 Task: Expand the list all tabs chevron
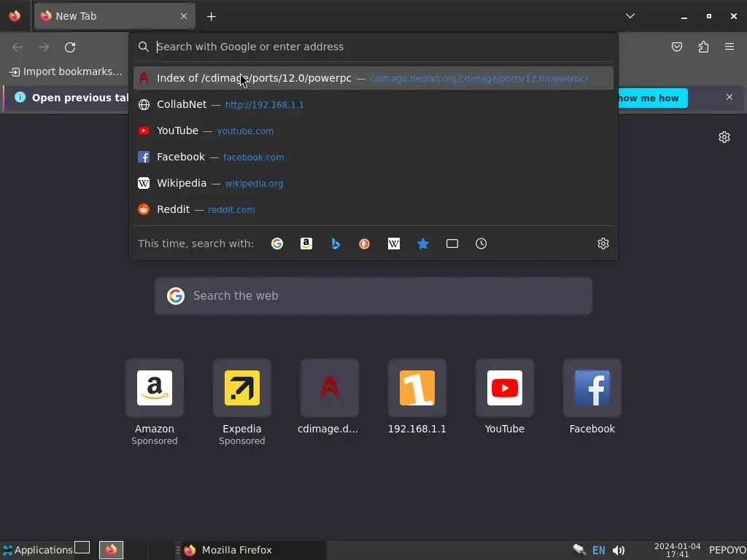click(x=630, y=16)
